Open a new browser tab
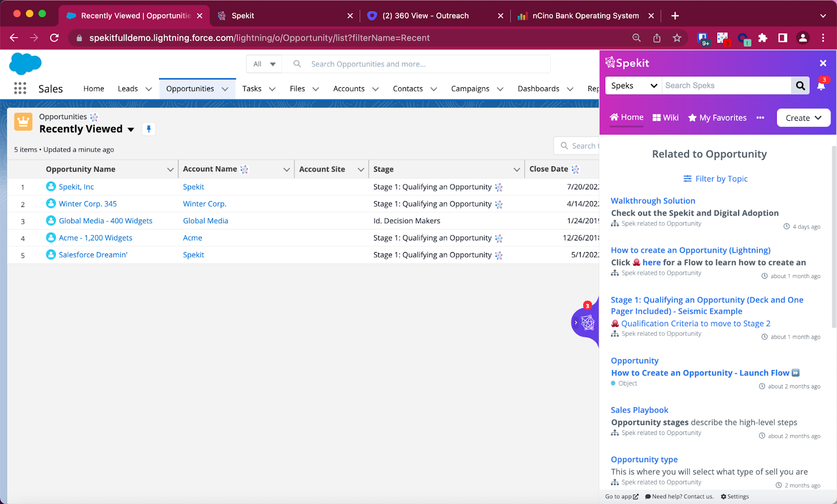837x504 pixels. tap(675, 16)
